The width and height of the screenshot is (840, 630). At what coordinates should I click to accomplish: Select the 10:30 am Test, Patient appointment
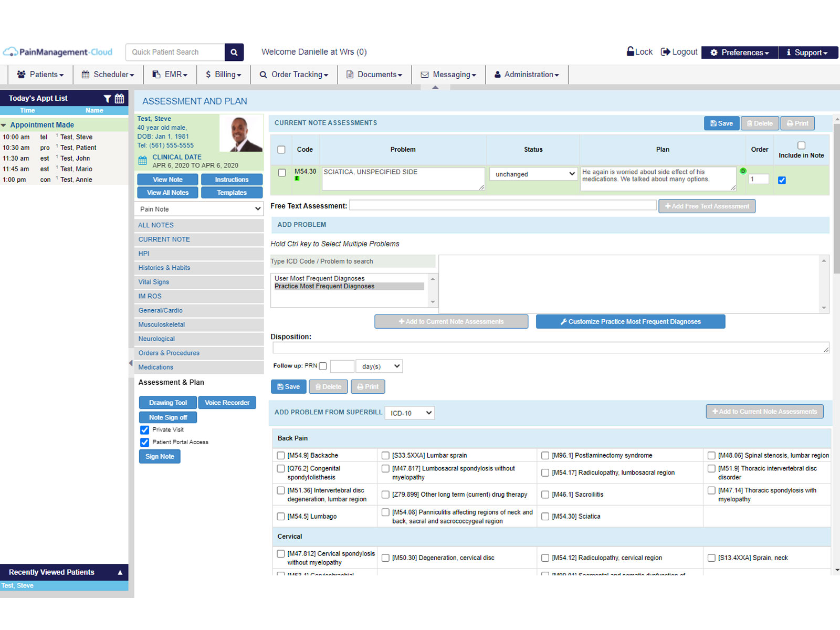(x=64, y=148)
